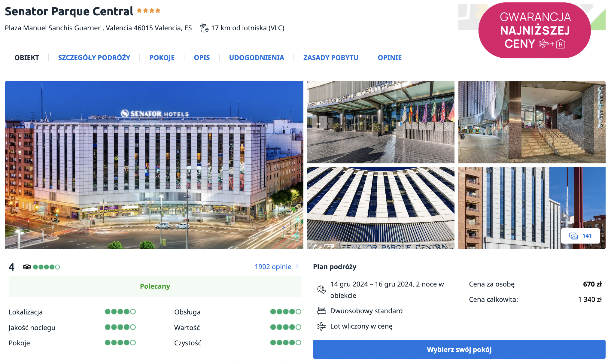The width and height of the screenshot is (611, 364).
Task: Click the globe icon beside travel dates
Action: pos(321,290)
